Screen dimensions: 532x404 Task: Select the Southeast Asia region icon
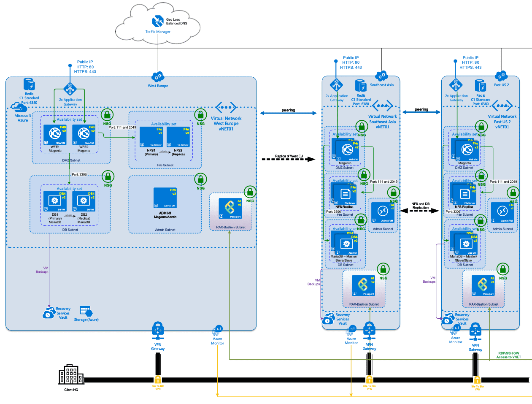coord(381,76)
